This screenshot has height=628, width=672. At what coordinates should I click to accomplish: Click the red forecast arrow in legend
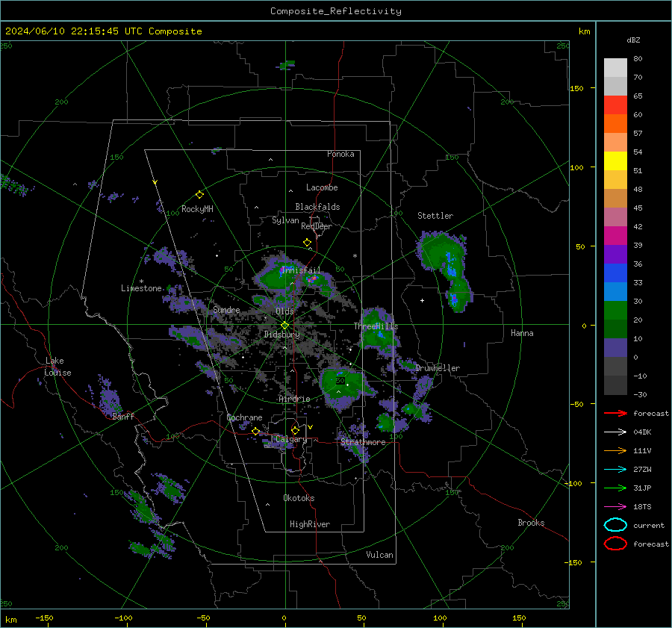click(x=615, y=413)
